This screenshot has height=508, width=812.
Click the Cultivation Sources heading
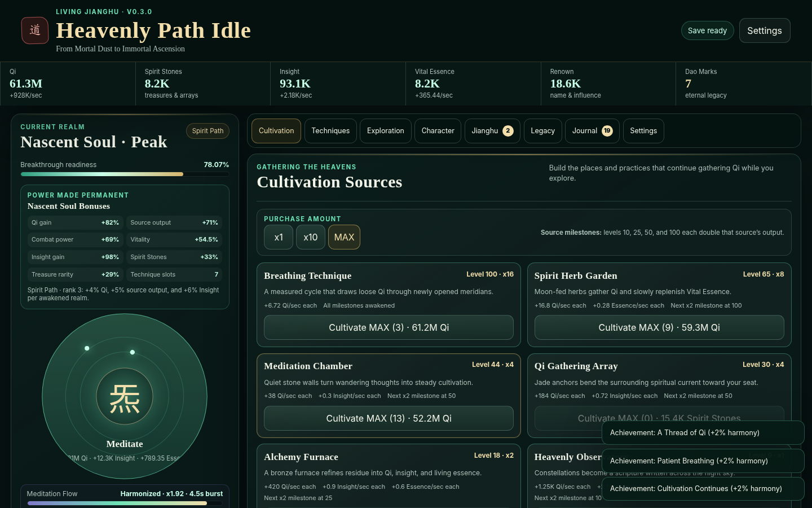[329, 182]
